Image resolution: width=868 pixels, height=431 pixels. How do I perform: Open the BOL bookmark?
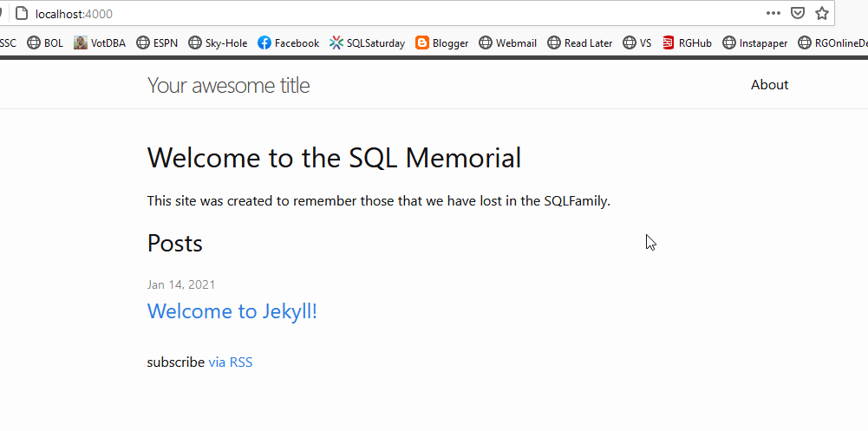pos(45,42)
